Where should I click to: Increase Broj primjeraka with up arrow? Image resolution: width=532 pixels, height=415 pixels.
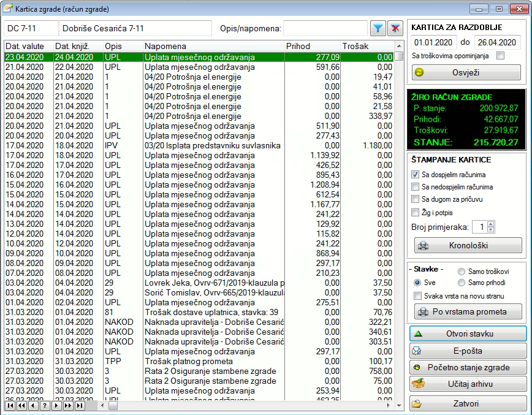coord(490,224)
